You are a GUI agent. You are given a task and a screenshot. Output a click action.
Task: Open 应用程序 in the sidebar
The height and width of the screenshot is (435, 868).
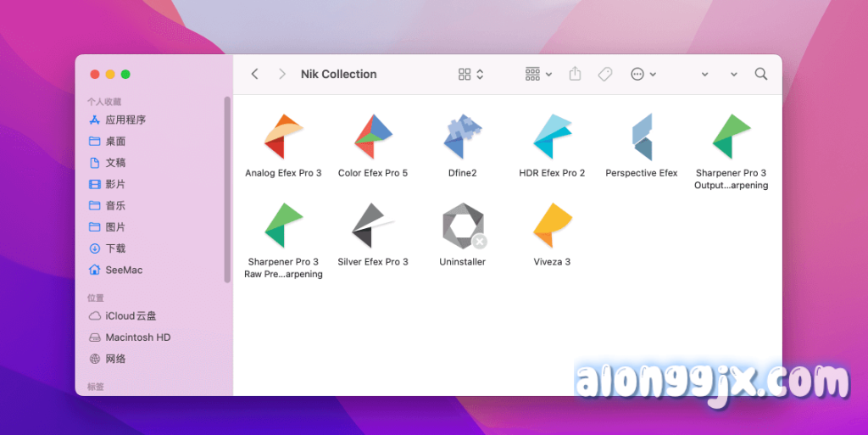[x=125, y=120]
